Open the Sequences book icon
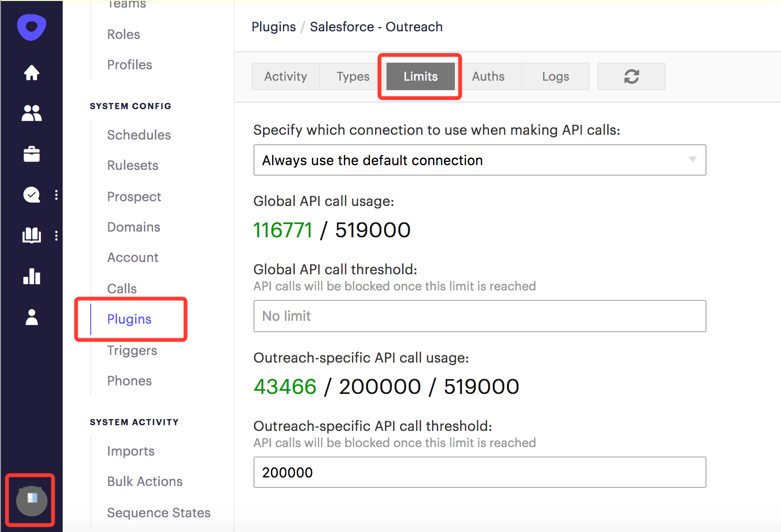Viewport: 781px width, 532px height. pyautogui.click(x=32, y=235)
